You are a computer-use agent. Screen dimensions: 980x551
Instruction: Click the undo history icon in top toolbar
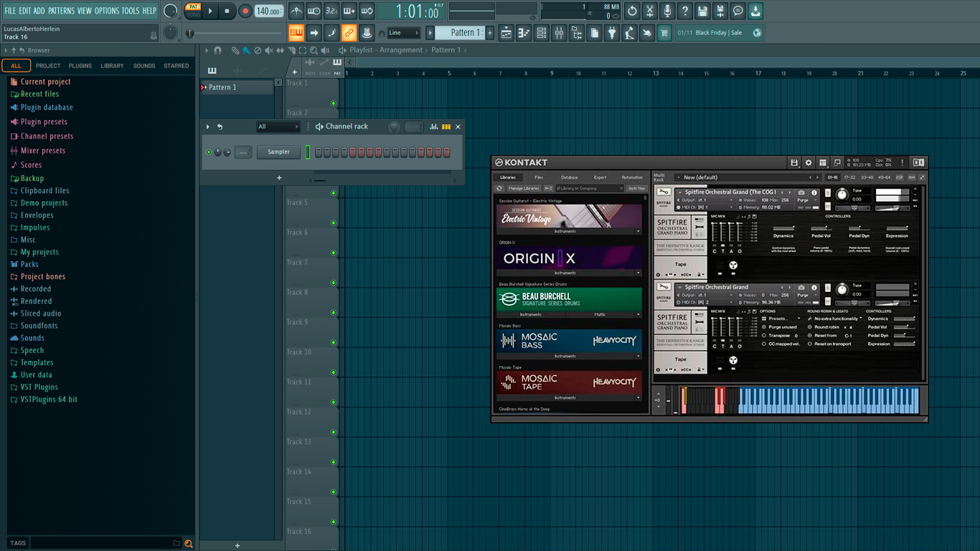(632, 11)
